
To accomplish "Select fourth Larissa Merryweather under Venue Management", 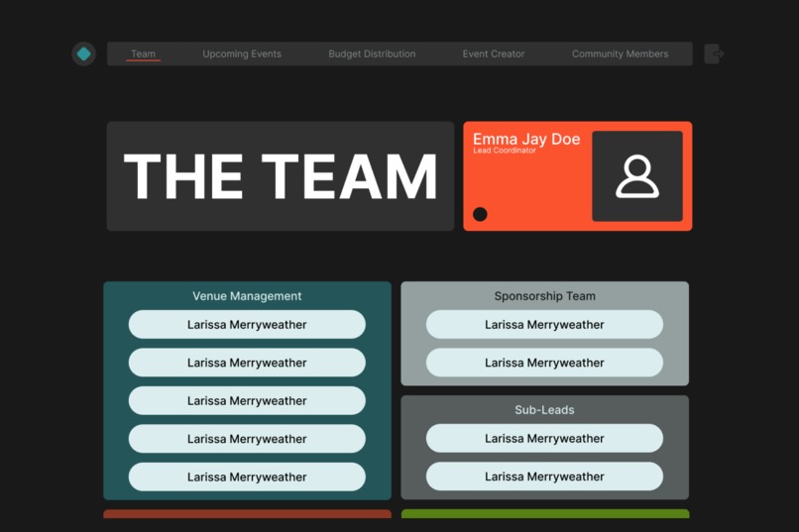I will tap(247, 439).
